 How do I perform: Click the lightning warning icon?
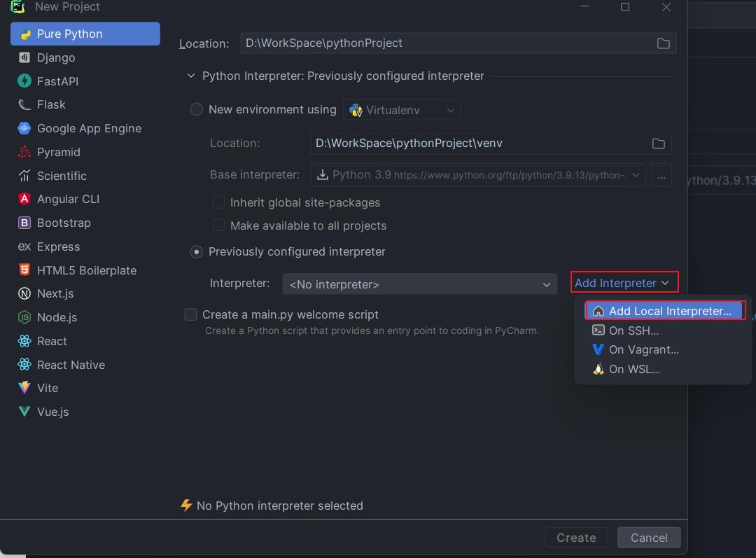click(x=186, y=505)
